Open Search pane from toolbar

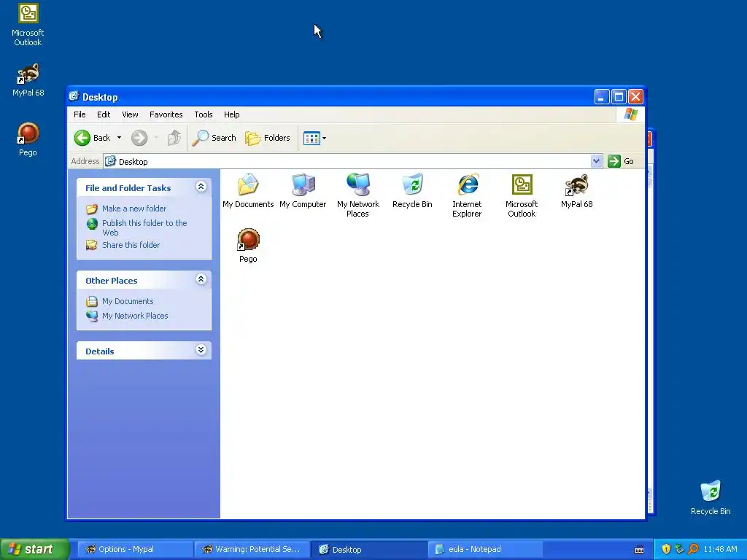214,138
